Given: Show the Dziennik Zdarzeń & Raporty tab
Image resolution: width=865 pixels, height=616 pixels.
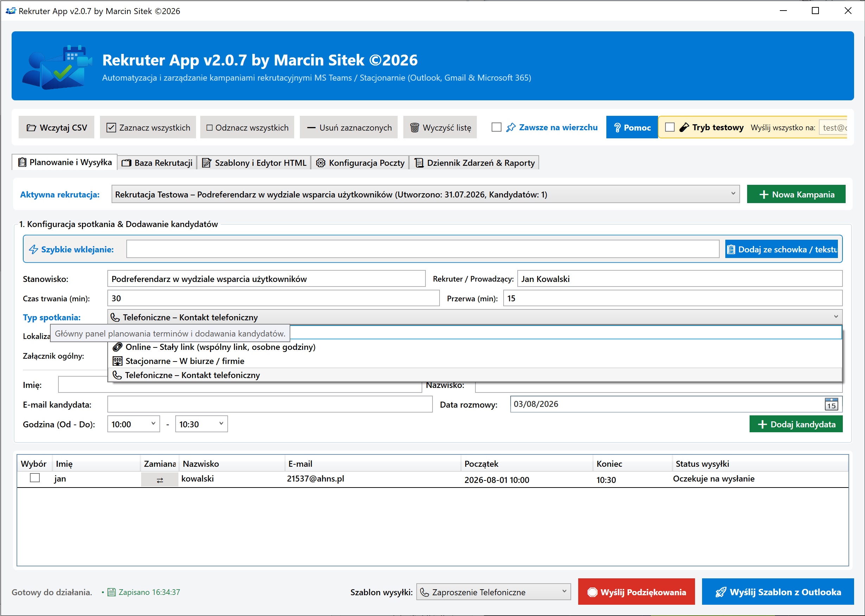Looking at the screenshot, I should (x=474, y=163).
